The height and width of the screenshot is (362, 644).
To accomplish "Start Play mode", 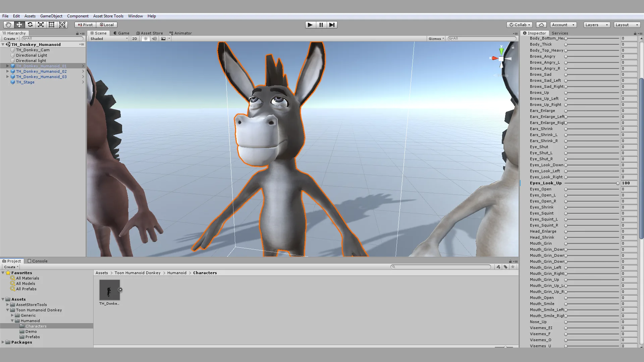I will 310,24.
